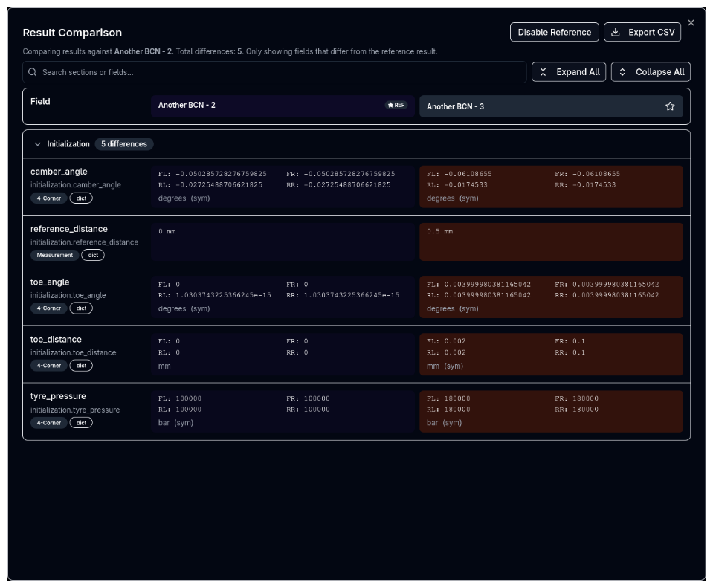713x588 pixels.
Task: Click the download icon in Export CSV
Action: pyautogui.click(x=616, y=32)
